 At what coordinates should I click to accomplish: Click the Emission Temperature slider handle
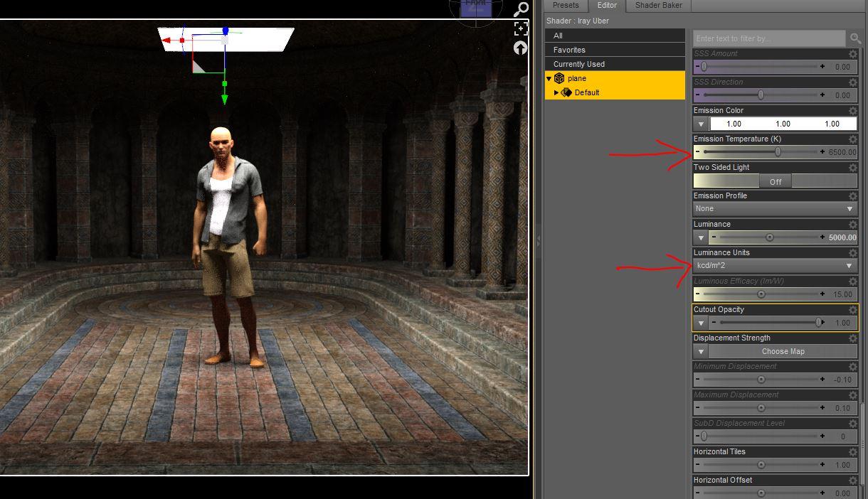(x=778, y=152)
